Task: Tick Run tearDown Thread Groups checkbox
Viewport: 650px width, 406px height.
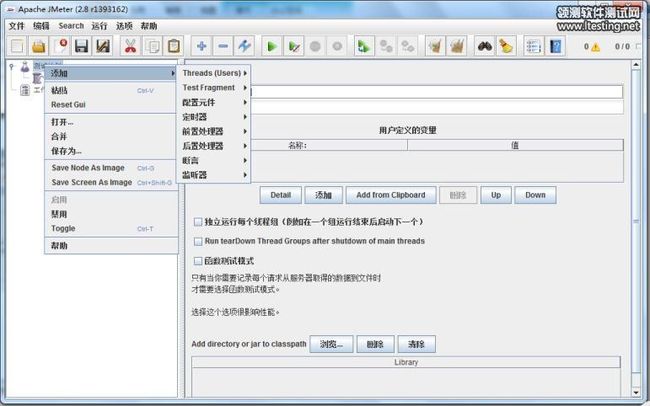Action: tap(198, 241)
